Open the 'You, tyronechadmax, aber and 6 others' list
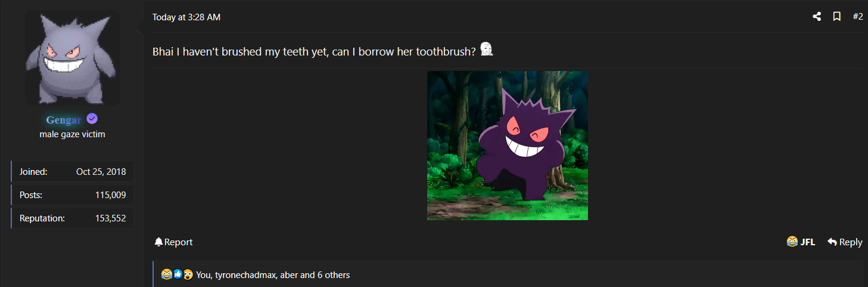Screen dimensions: 868x287 click(273, 275)
